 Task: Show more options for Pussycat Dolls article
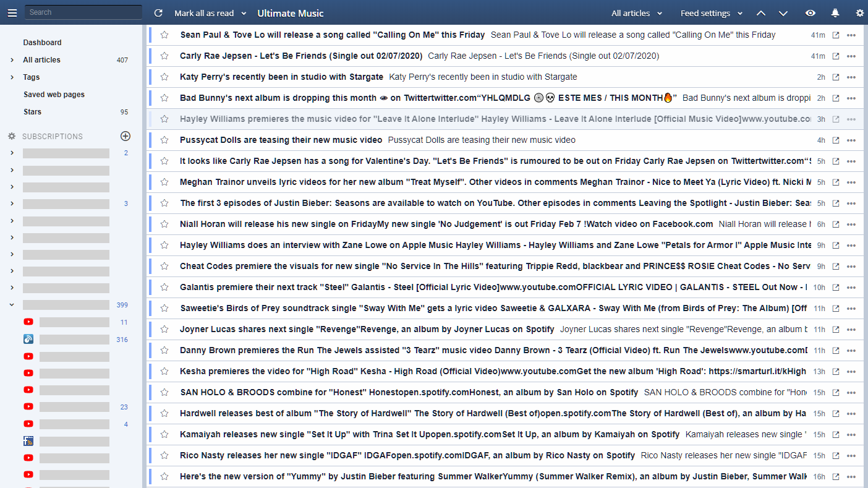(x=851, y=140)
